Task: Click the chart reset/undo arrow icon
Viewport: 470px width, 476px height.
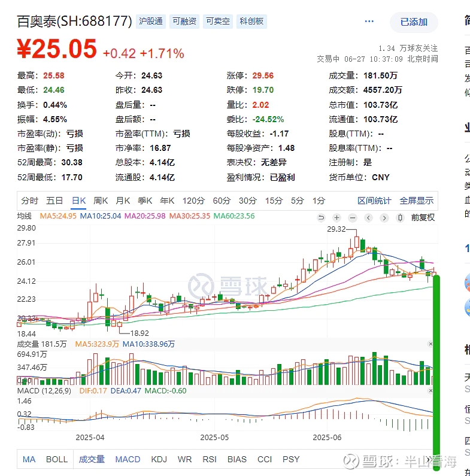Action: pos(321,218)
